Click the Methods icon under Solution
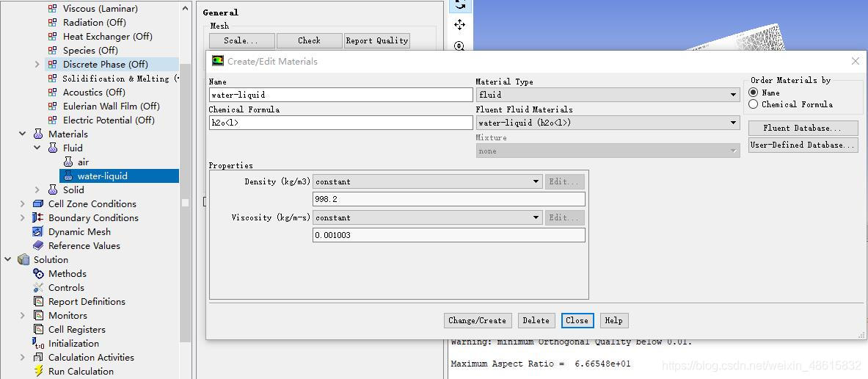 click(x=38, y=274)
